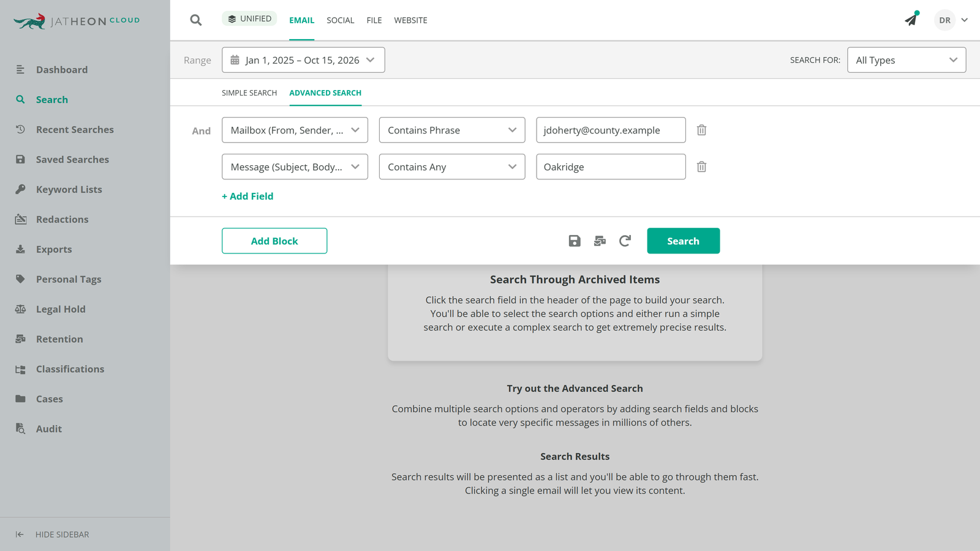Reset the search with the refresh icon

tap(625, 241)
